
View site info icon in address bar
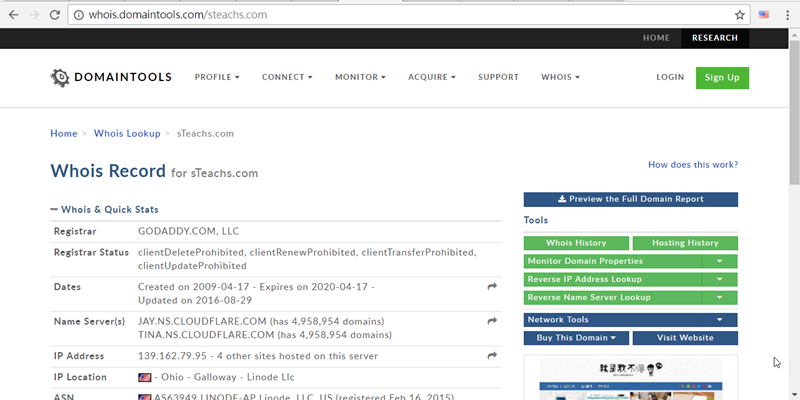click(x=79, y=15)
